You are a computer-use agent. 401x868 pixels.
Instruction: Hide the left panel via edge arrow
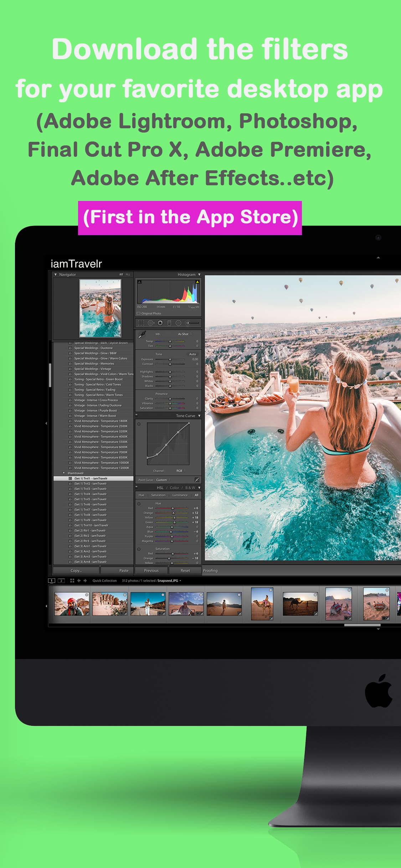(46, 423)
